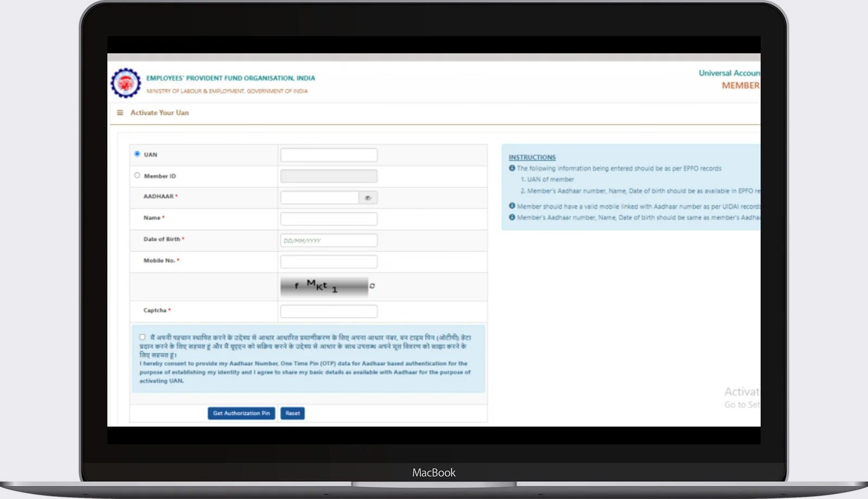The width and height of the screenshot is (868, 499).
Task: Toggle Aadhaar visibility eye icon
Action: tap(368, 198)
